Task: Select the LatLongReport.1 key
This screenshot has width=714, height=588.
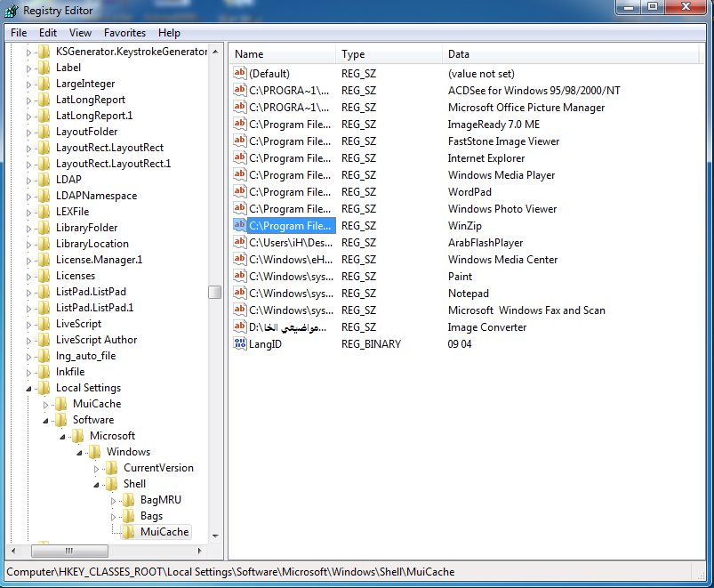Action: click(94, 116)
